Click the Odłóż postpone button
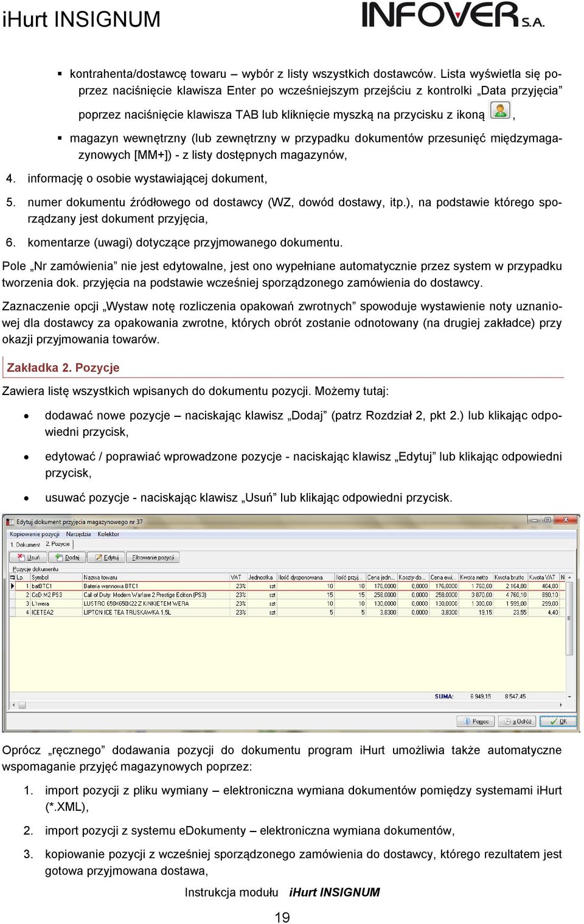The image size is (584, 924). coord(516,721)
